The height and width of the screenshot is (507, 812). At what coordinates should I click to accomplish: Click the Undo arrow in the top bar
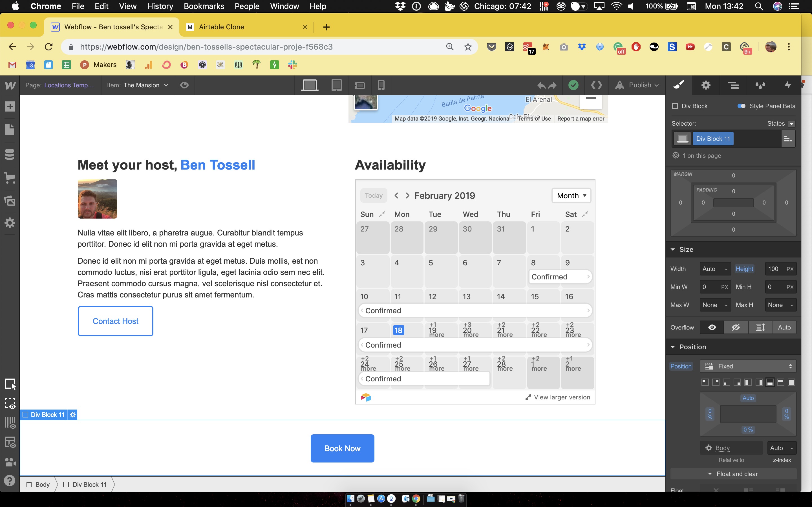point(541,86)
